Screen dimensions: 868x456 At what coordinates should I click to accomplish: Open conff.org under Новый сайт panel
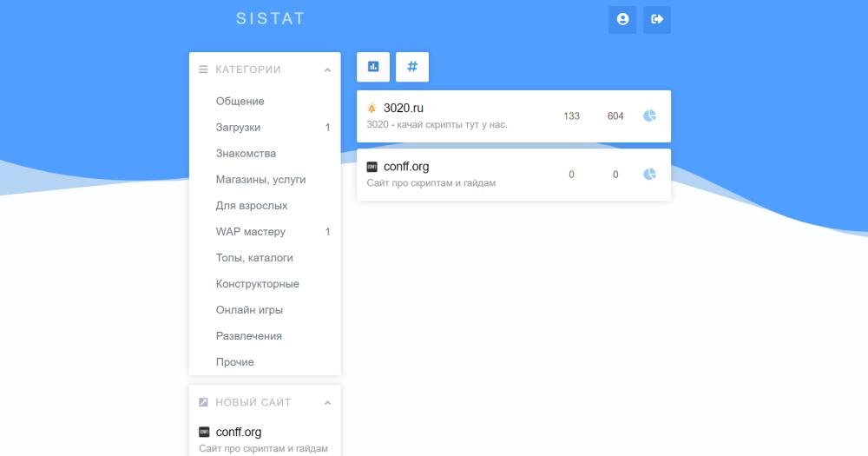pyautogui.click(x=239, y=433)
